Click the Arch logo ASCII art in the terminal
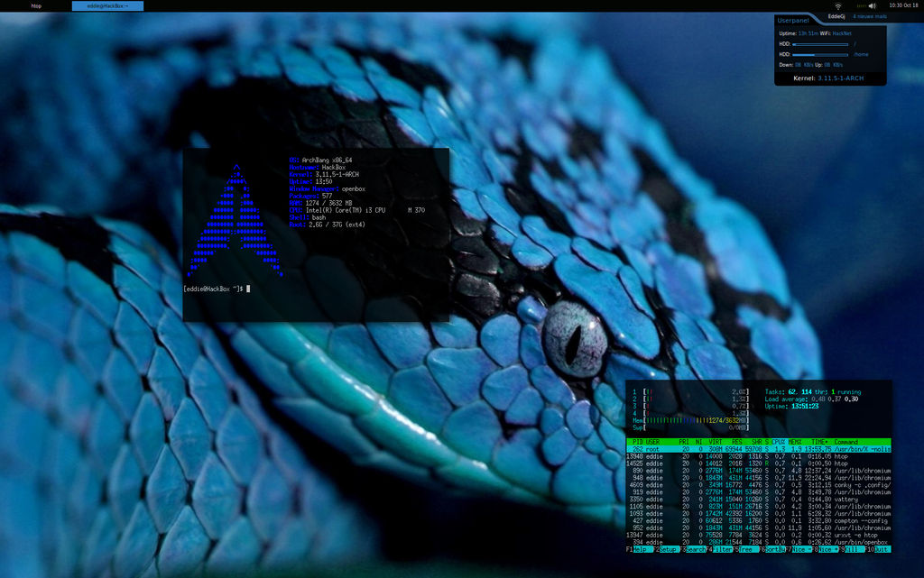Viewport: 924px width, 578px height. pos(236,221)
